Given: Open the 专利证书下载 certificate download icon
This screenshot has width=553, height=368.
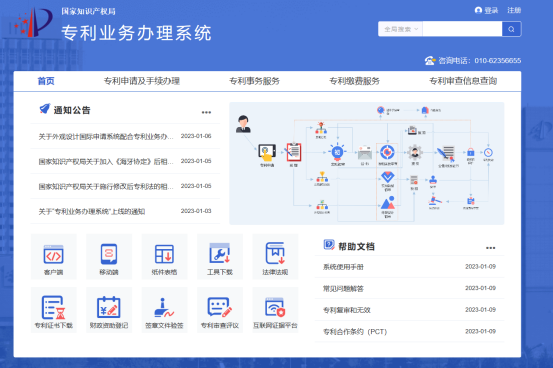Looking at the screenshot, I should 54,310.
